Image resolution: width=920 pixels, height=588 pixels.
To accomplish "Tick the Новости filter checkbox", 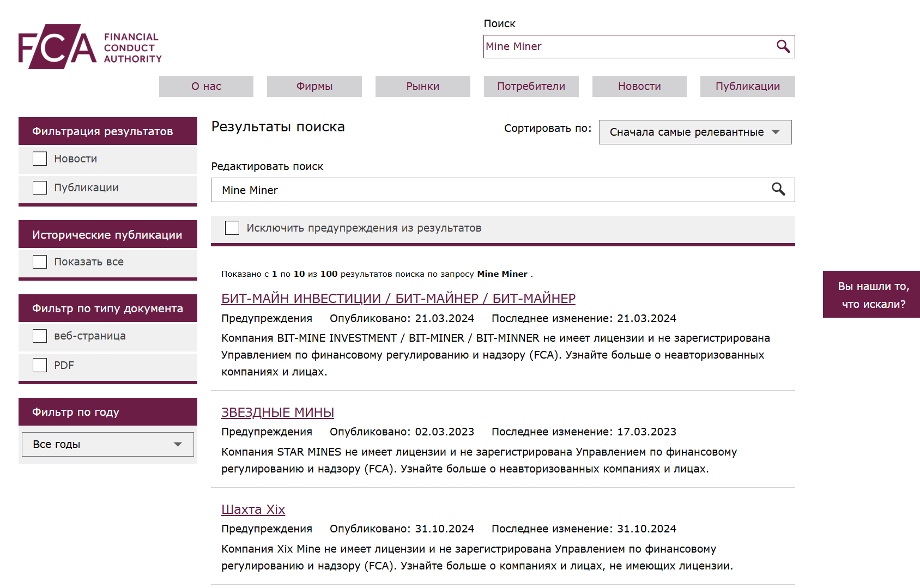I will pos(40,159).
